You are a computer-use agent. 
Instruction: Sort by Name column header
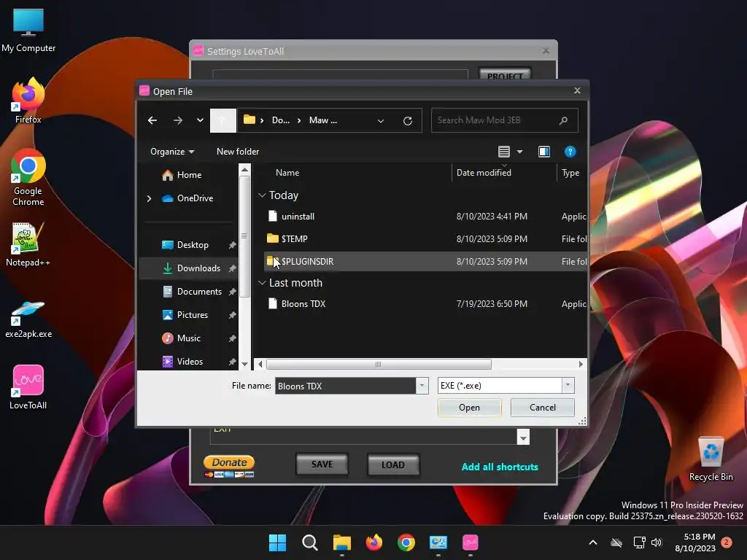tap(287, 173)
